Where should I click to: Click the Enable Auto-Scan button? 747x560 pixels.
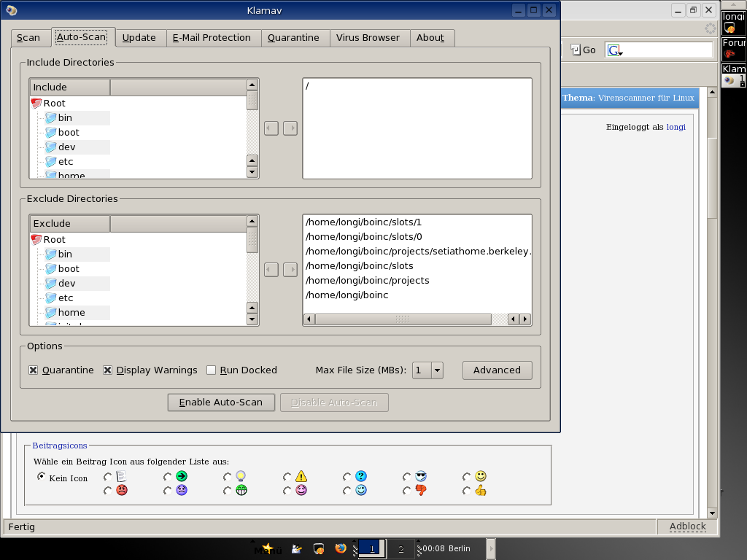click(221, 402)
